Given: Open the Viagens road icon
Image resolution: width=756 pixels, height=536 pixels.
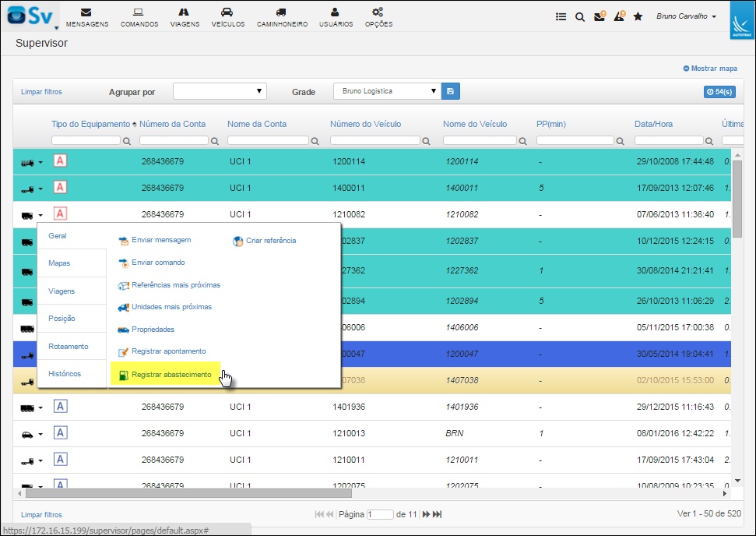Looking at the screenshot, I should (184, 13).
